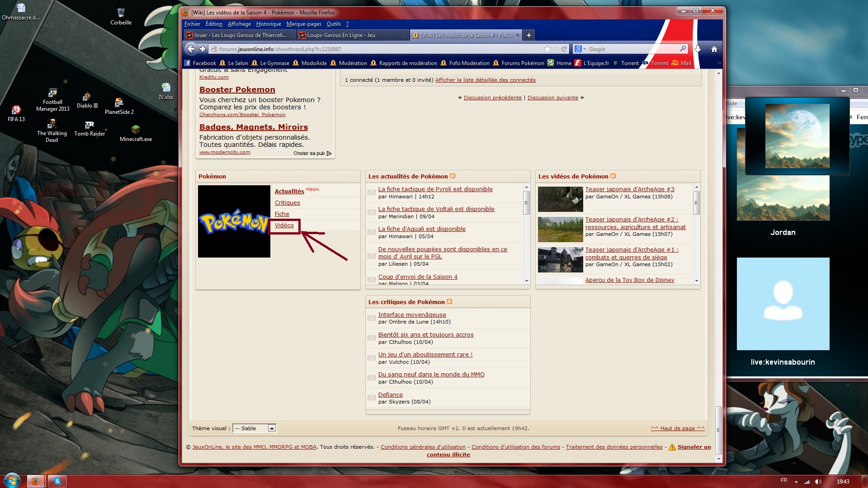The width and height of the screenshot is (868, 488).
Task: Open Discussion précédente link
Action: click(x=492, y=98)
